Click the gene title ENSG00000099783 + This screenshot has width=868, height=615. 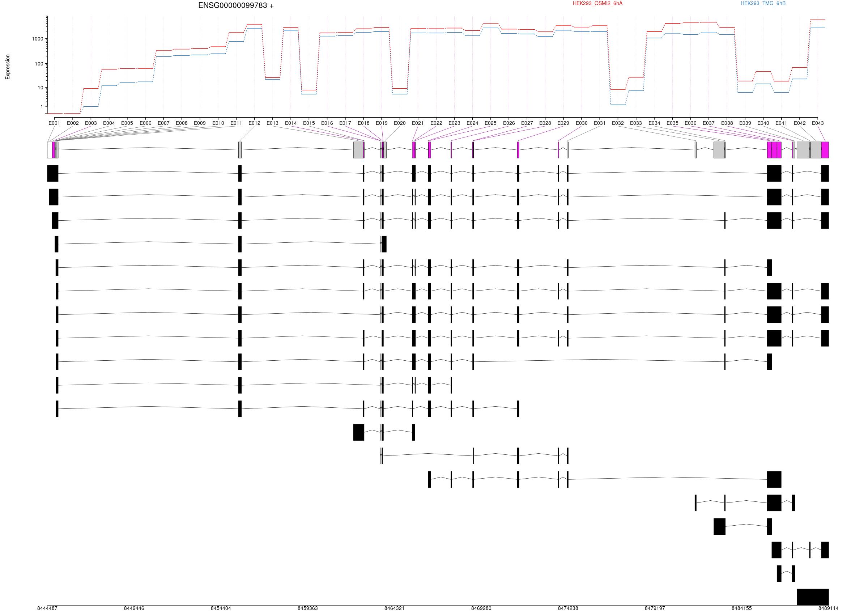pyautogui.click(x=236, y=6)
